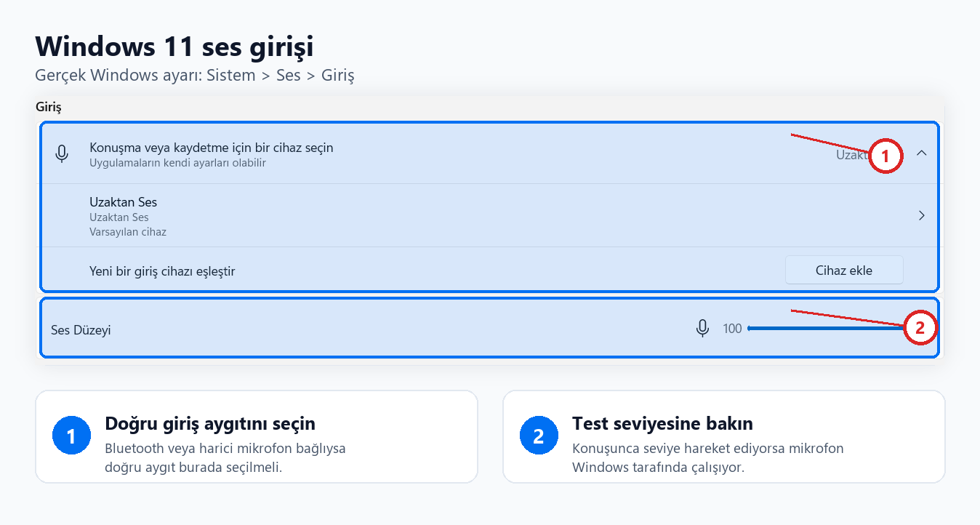The width and height of the screenshot is (980, 525).
Task: Click the "Yeni bir giriş cihazı eşleştir" text
Action: tap(162, 271)
